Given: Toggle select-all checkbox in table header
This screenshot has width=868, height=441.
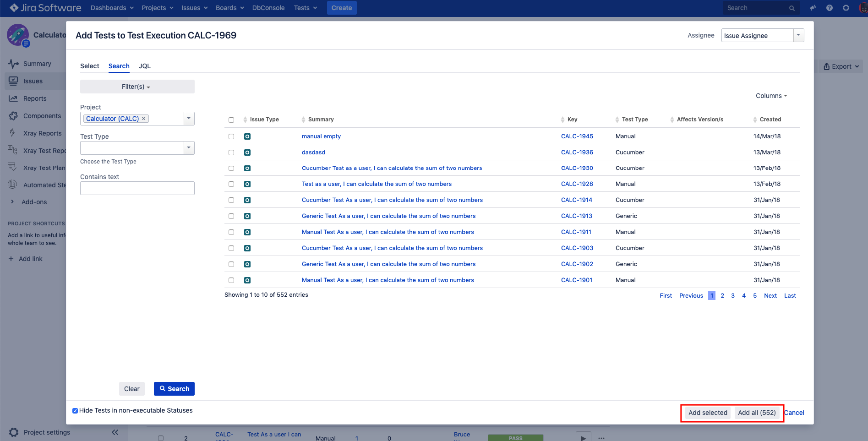Looking at the screenshot, I should [231, 120].
